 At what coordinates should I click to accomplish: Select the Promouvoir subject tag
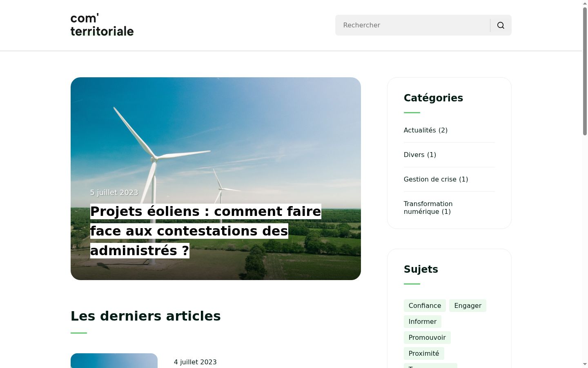coord(427,338)
